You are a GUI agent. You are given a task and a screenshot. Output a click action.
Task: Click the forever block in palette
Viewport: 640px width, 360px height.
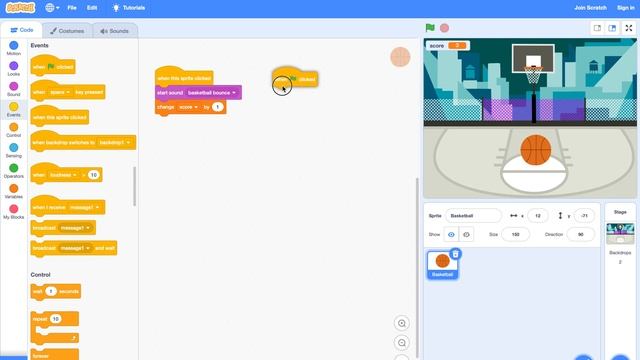[x=54, y=355]
